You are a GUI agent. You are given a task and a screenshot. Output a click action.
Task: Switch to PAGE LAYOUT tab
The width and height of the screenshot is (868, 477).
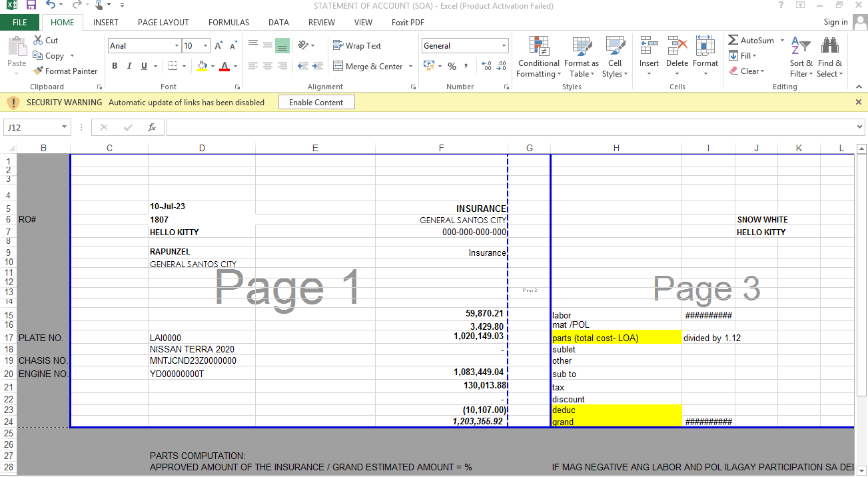click(163, 22)
